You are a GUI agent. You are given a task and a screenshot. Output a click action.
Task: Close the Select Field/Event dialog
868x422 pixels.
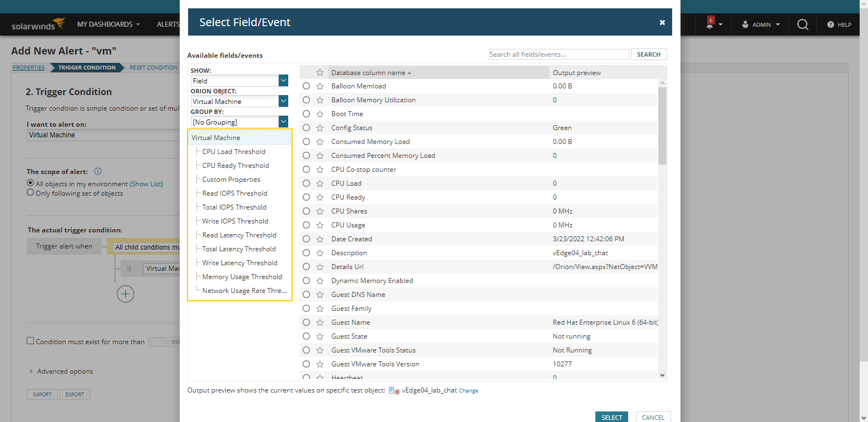662,22
